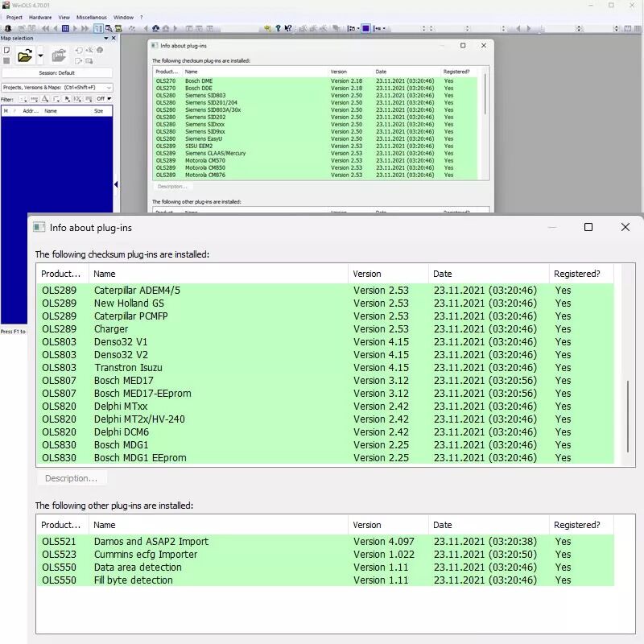644x644 pixels.
Task: Click the text filter icon in the Filter row
Action: tap(45, 98)
